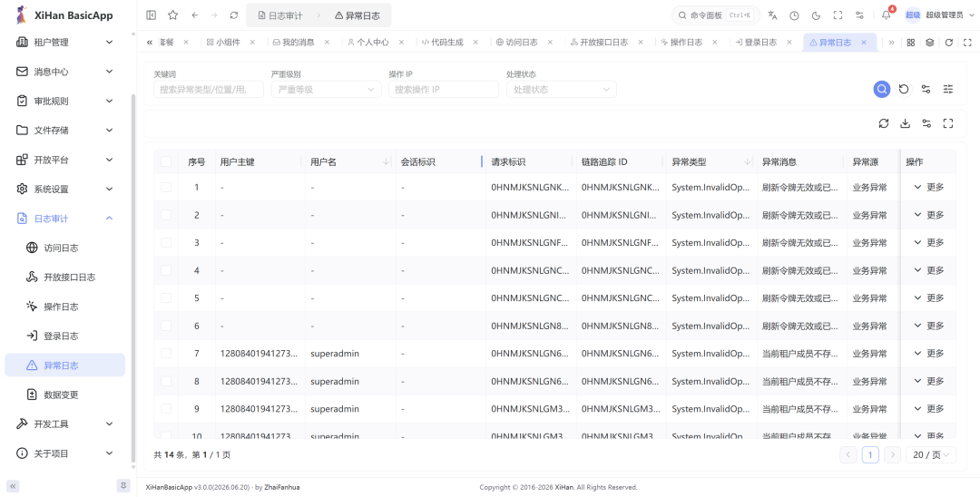Open header preferences sliders icon

tap(860, 15)
